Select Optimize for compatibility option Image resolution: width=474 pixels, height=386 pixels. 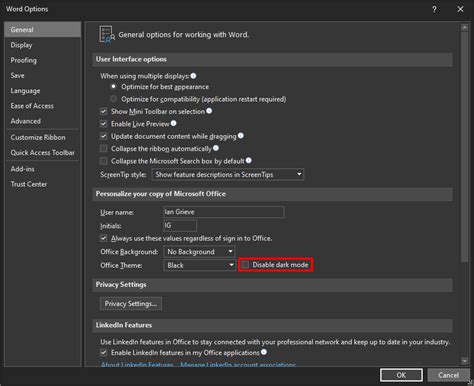114,99
